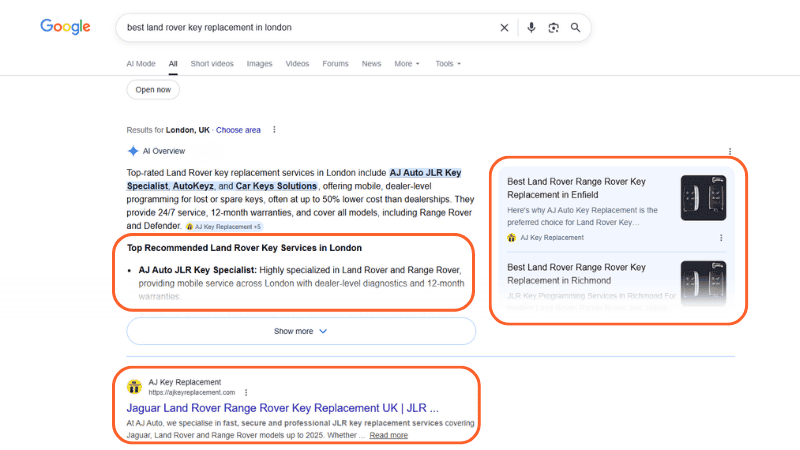The image size is (800, 450).
Task: Click the Google logo
Action: click(65, 27)
